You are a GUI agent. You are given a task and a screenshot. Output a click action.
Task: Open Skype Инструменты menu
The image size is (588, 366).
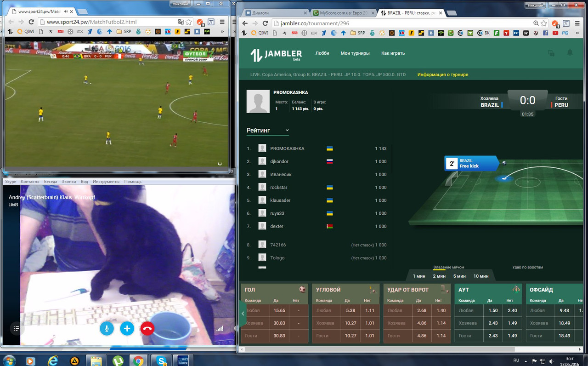[106, 182]
